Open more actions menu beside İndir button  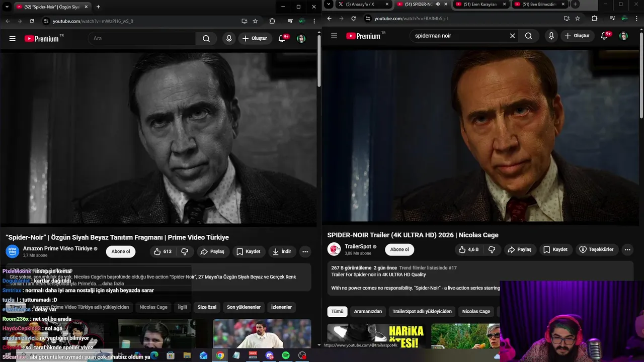pos(305,251)
